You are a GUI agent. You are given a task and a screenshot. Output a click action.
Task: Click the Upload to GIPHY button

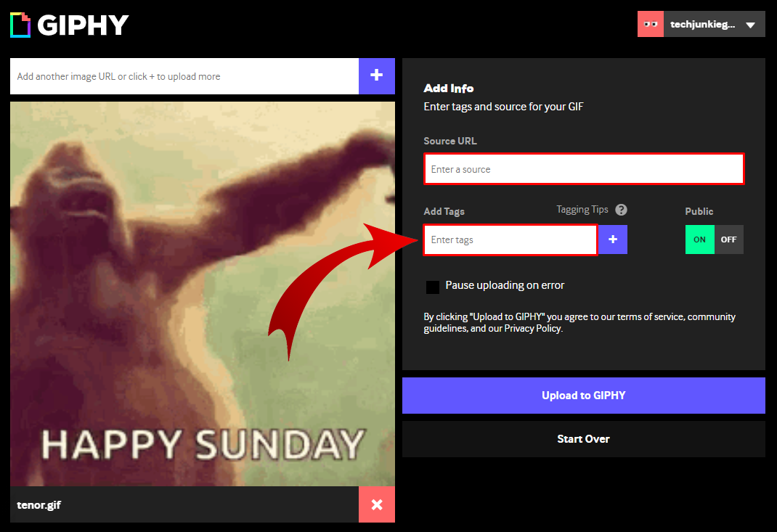point(584,396)
